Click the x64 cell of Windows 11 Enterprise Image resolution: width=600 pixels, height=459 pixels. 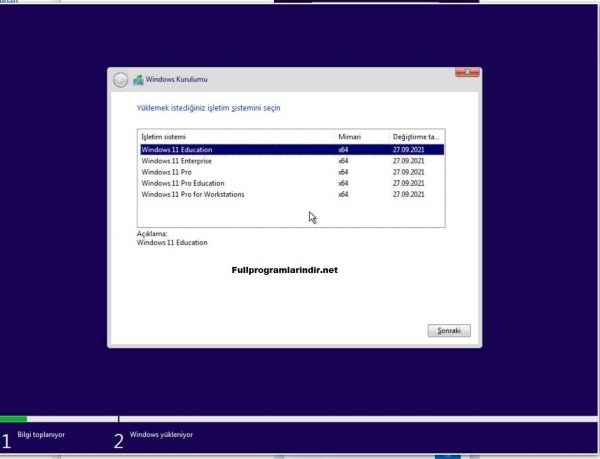pos(343,160)
